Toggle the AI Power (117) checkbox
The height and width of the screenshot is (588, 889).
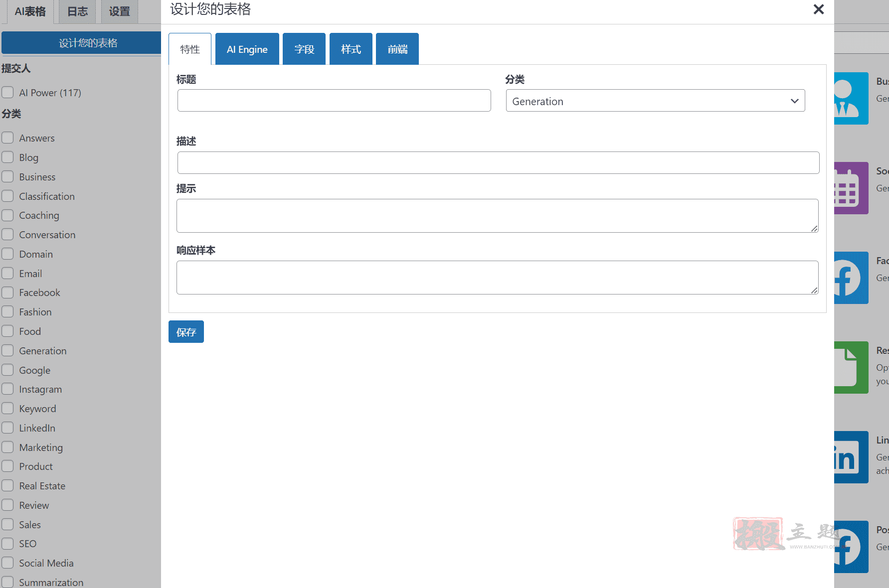(x=7, y=92)
